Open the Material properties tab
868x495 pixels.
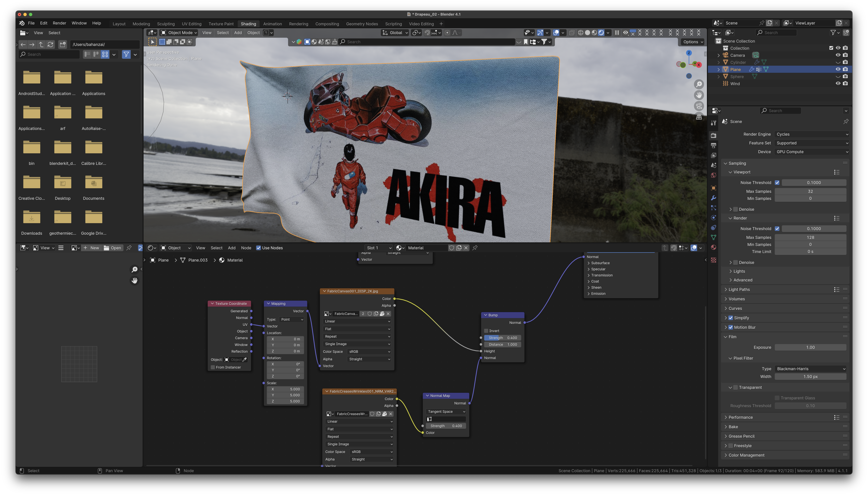click(x=713, y=247)
